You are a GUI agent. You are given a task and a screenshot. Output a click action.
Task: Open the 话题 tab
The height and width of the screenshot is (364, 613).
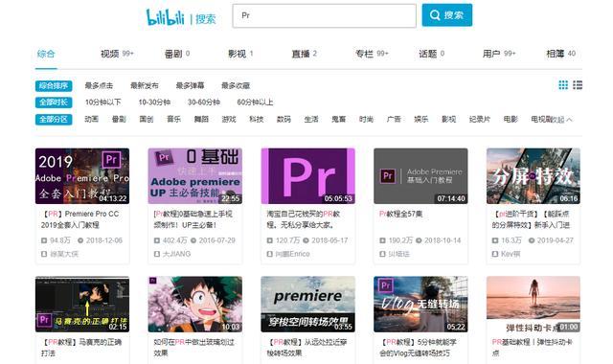point(432,54)
